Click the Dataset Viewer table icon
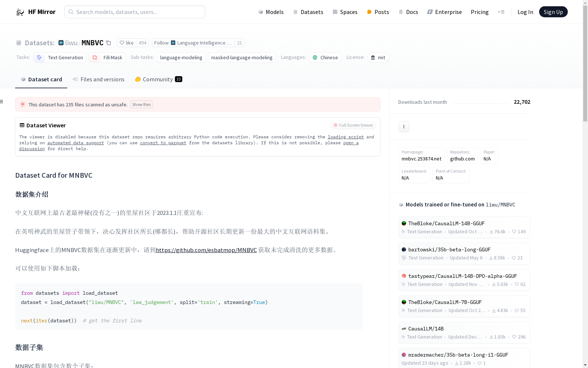 click(22, 125)
